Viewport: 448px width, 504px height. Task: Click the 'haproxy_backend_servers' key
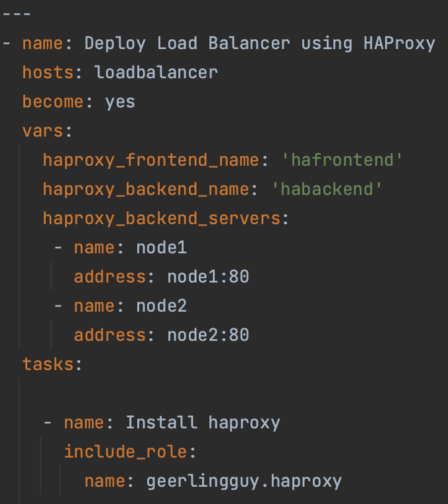pyautogui.click(x=162, y=218)
